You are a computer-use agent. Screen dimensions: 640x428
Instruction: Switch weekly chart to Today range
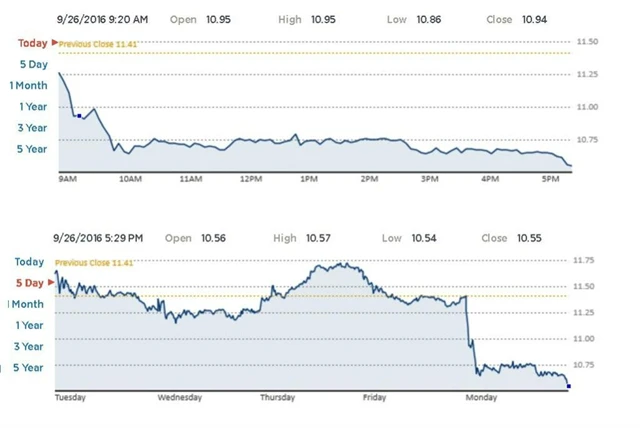point(29,261)
